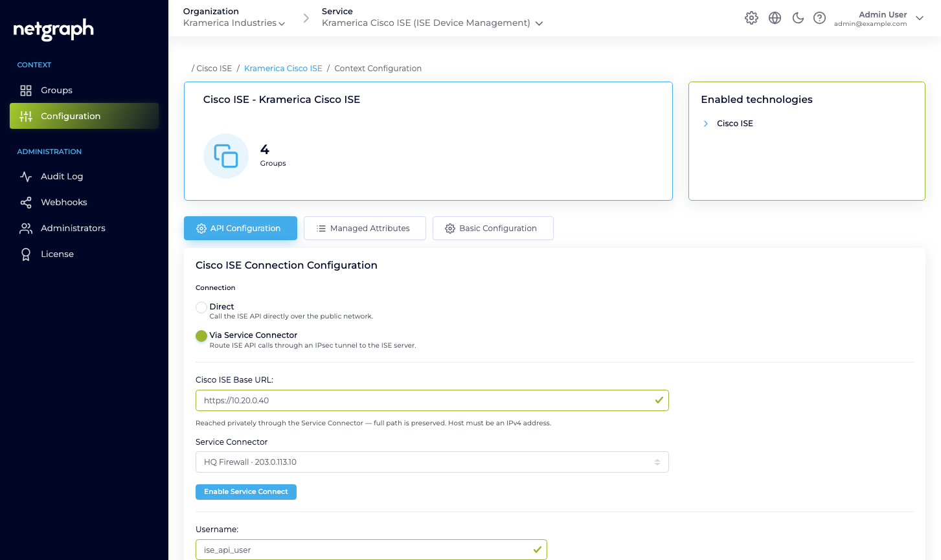Open settings gear in top bar
The width and height of the screenshot is (941, 560).
tap(751, 18)
